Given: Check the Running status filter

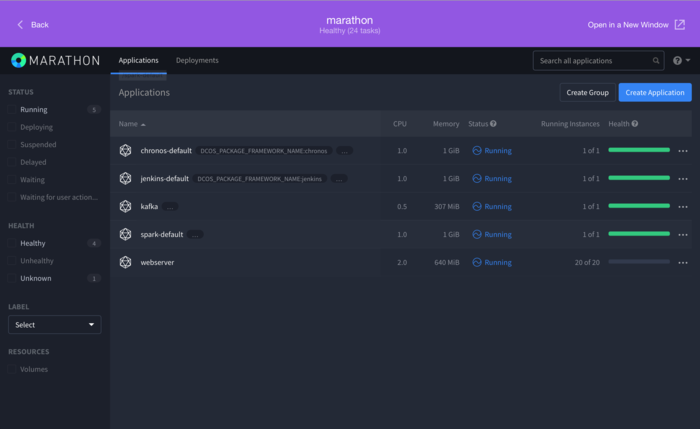Looking at the screenshot, I should click(x=12, y=109).
